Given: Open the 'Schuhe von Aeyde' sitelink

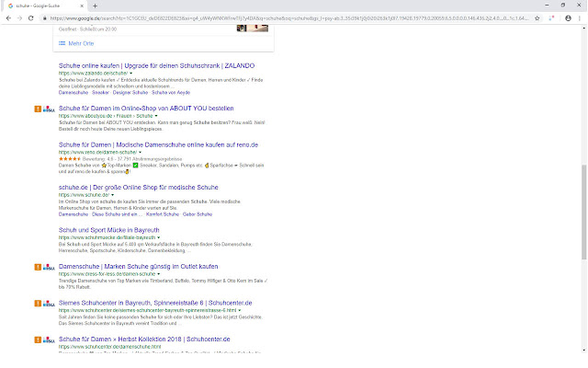Looking at the screenshot, I should (171, 92).
